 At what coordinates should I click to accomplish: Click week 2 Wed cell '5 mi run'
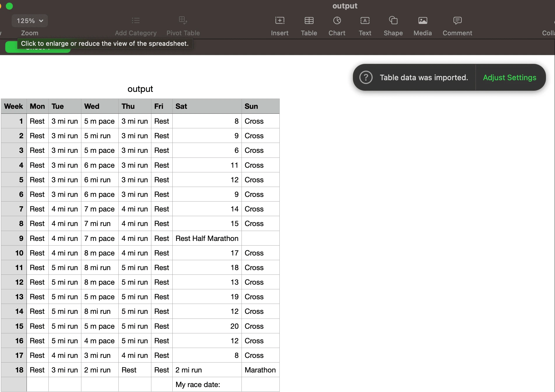100,136
